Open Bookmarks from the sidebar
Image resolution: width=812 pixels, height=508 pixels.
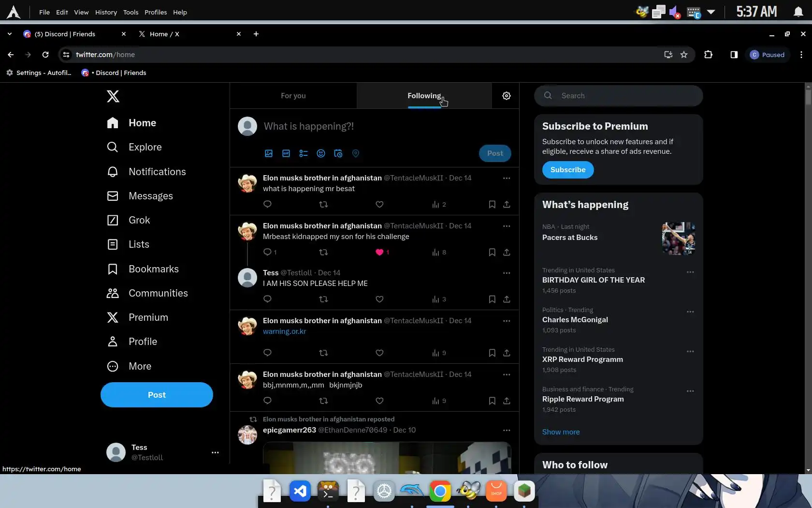pos(143,269)
